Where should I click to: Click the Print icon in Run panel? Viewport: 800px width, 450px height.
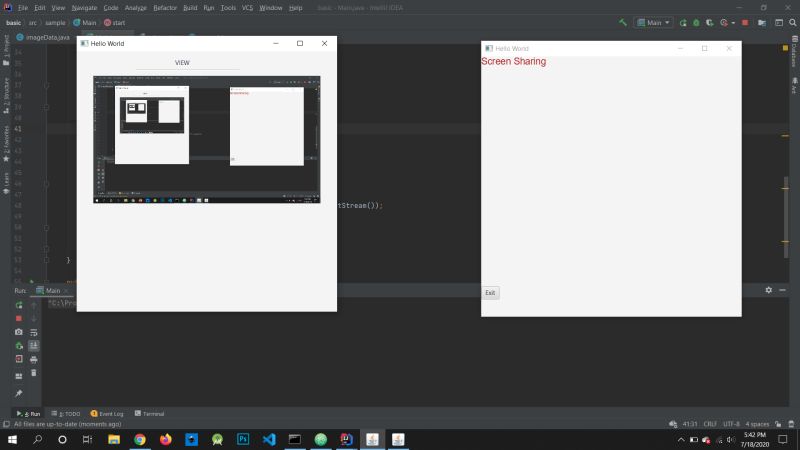(34, 359)
